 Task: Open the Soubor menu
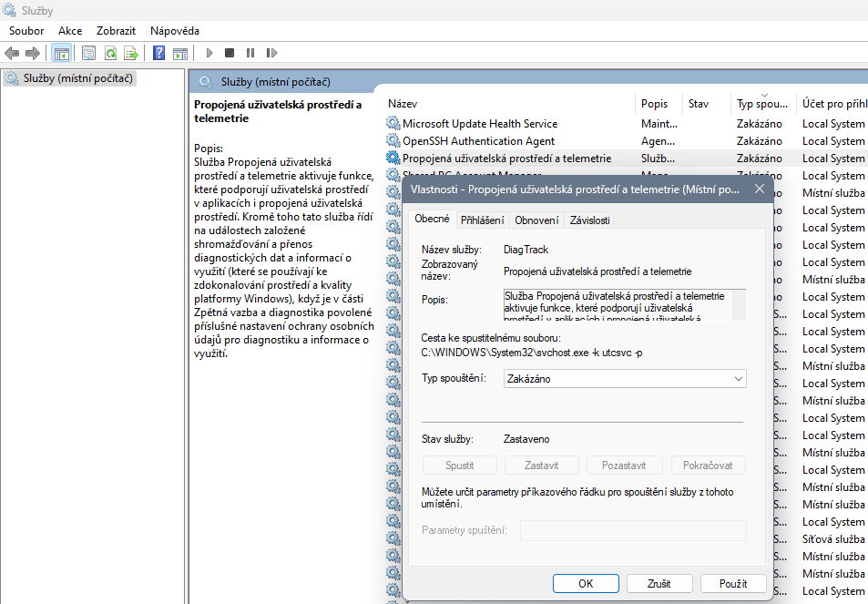click(x=26, y=31)
